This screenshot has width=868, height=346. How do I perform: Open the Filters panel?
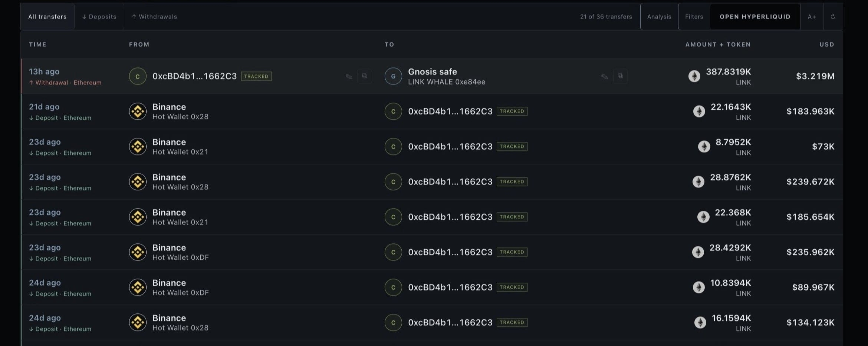click(x=694, y=17)
